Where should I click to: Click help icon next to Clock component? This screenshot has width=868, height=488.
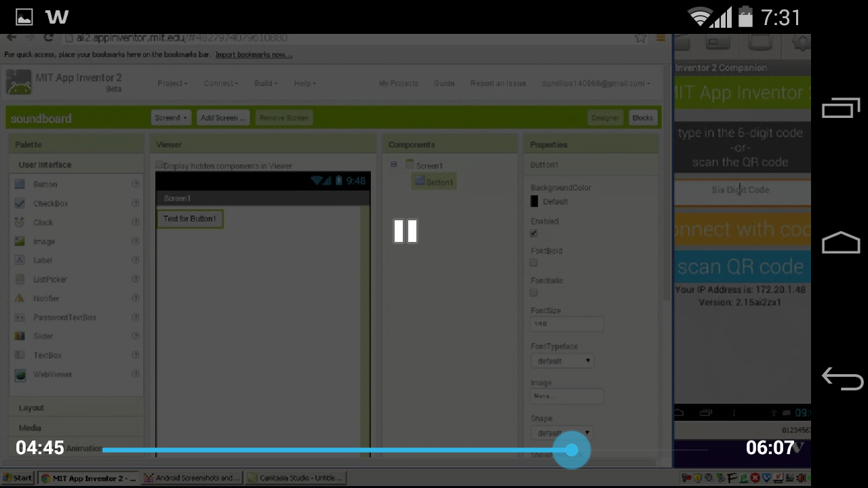[135, 222]
